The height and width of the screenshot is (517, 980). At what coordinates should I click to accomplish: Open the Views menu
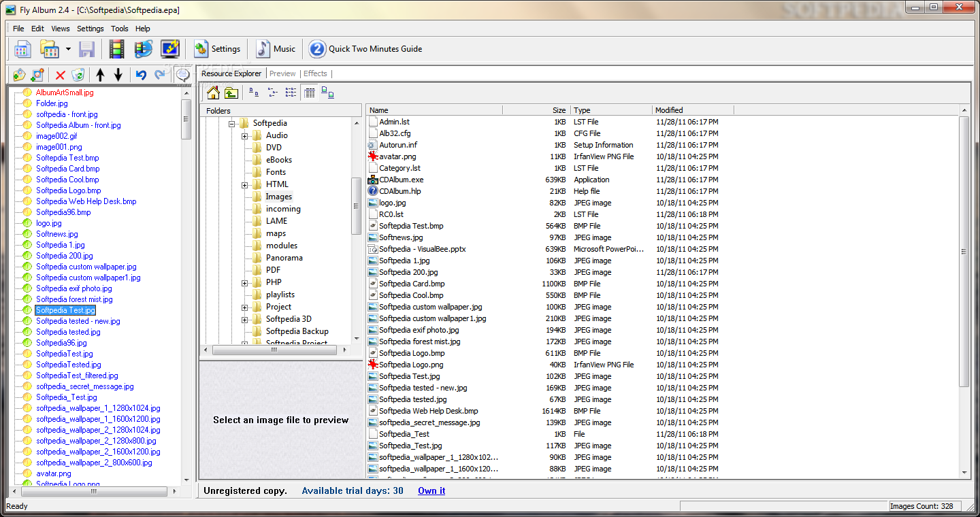[x=61, y=29]
